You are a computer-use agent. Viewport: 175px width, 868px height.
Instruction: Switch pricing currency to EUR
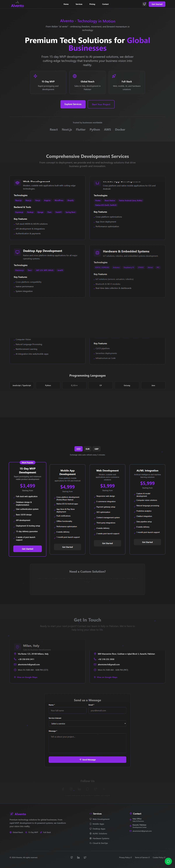[x=87, y=449]
